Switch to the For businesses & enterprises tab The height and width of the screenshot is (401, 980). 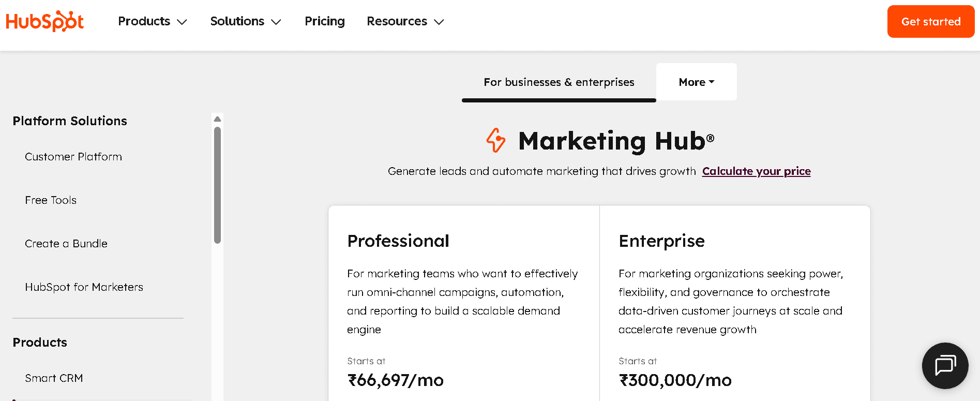click(x=559, y=82)
